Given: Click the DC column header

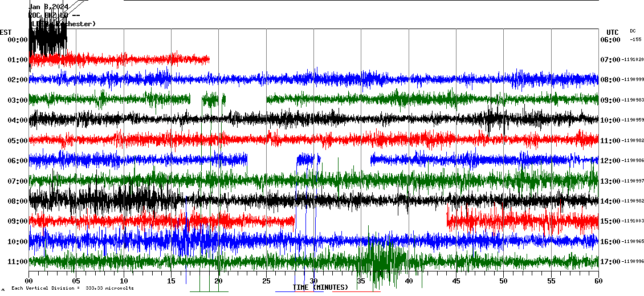Looking at the screenshot, I should click(633, 31).
